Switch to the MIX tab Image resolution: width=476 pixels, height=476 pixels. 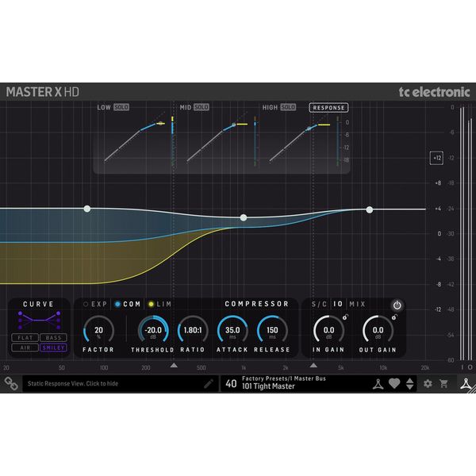[x=357, y=304]
